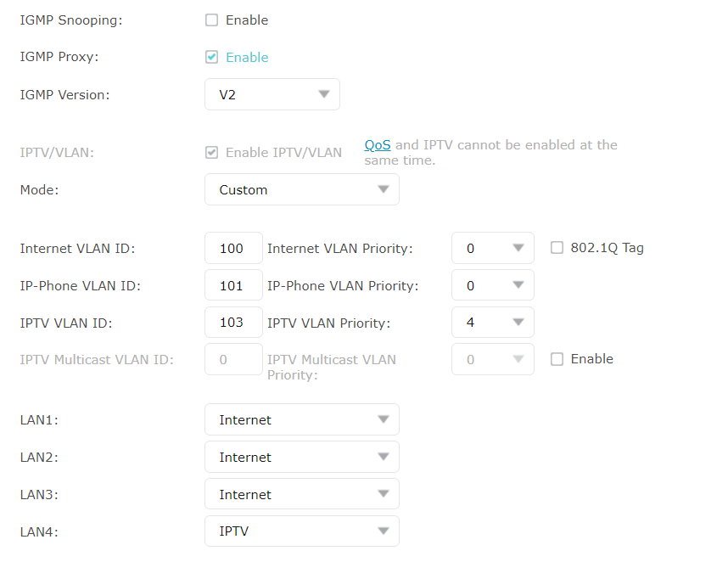Enable the IGMP Snooping checkbox
This screenshot has width=728, height=562.
(212, 20)
